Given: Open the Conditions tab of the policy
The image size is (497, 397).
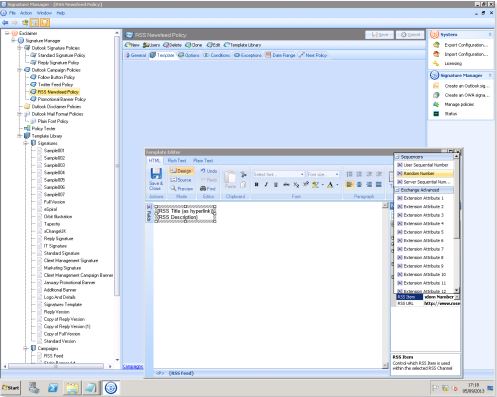Looking at the screenshot, I should pos(216,55).
